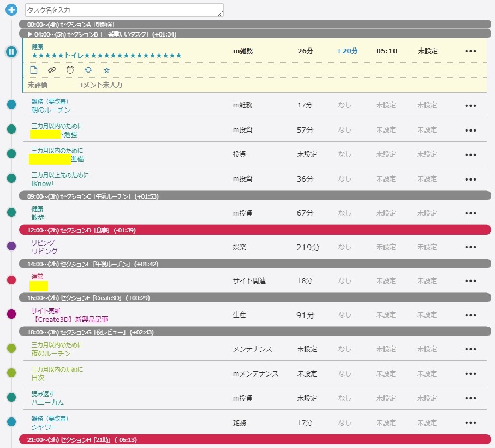
Task: Open the note/document icon for the task
Action: pyautogui.click(x=34, y=70)
